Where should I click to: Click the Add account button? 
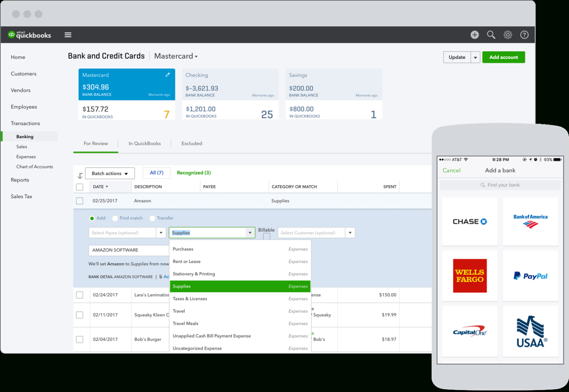point(504,57)
